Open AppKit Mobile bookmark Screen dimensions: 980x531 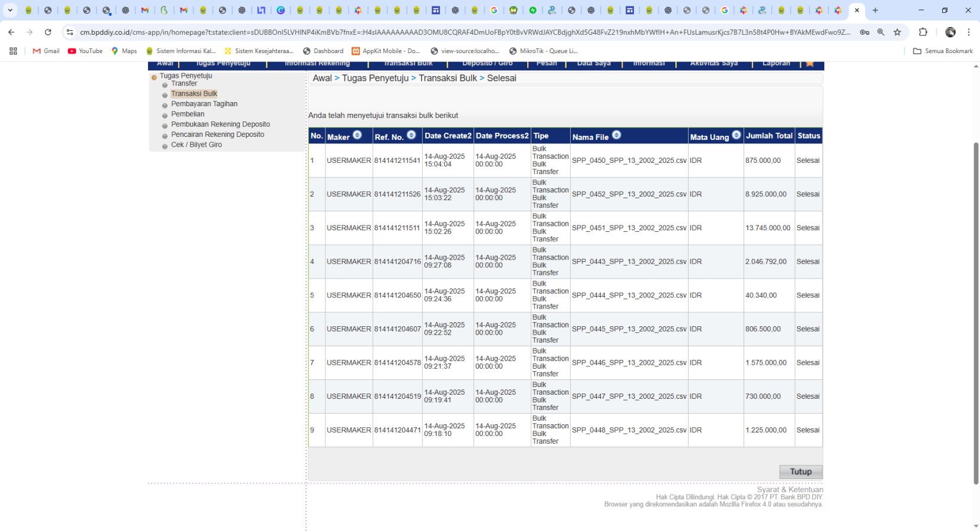coord(386,51)
